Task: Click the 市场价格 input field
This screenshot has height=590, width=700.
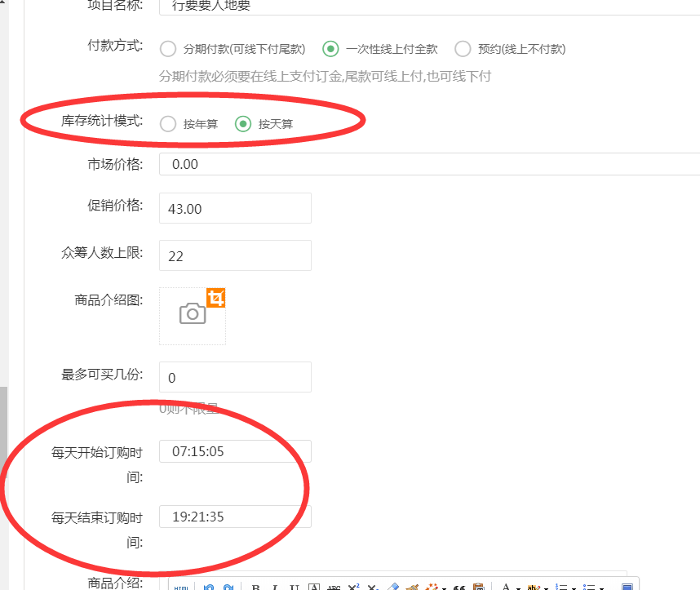Action: click(429, 164)
